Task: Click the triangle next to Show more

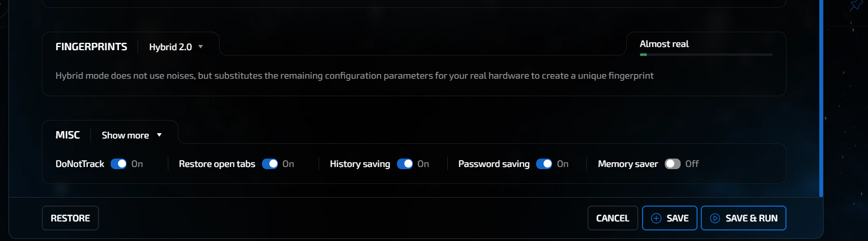Action: click(x=159, y=135)
